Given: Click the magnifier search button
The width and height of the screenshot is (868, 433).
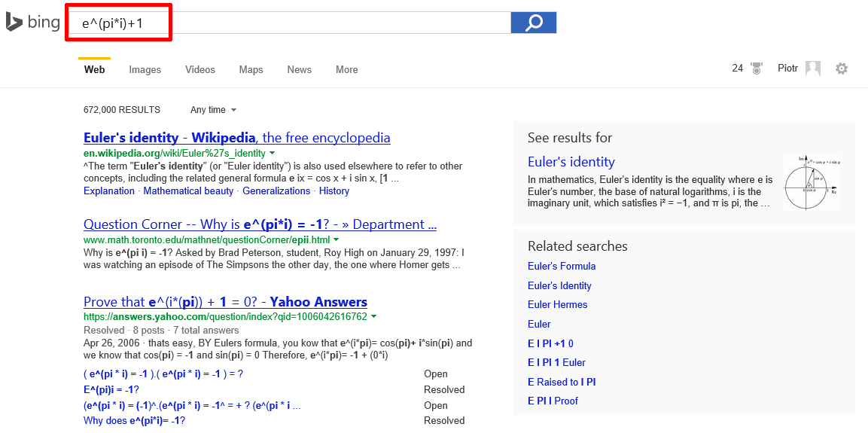Looking at the screenshot, I should pos(534,23).
